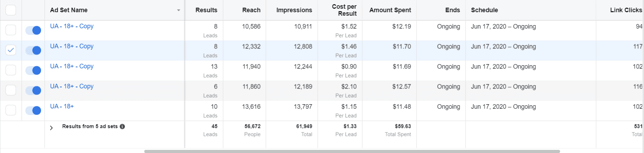Turn off the UA - 18+ ad set toggle
The width and height of the screenshot is (644, 153).
33,110
